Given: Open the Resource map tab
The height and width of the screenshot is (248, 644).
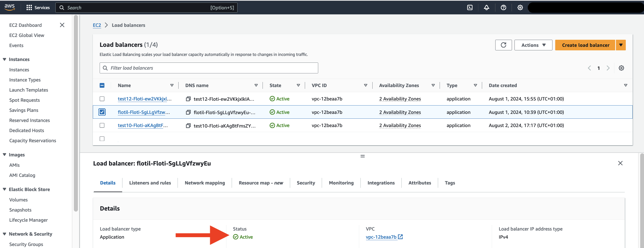Looking at the screenshot, I should click(x=261, y=183).
